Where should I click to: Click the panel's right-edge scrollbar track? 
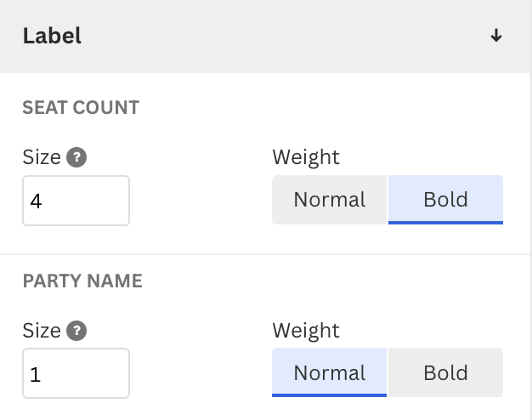coord(530,210)
